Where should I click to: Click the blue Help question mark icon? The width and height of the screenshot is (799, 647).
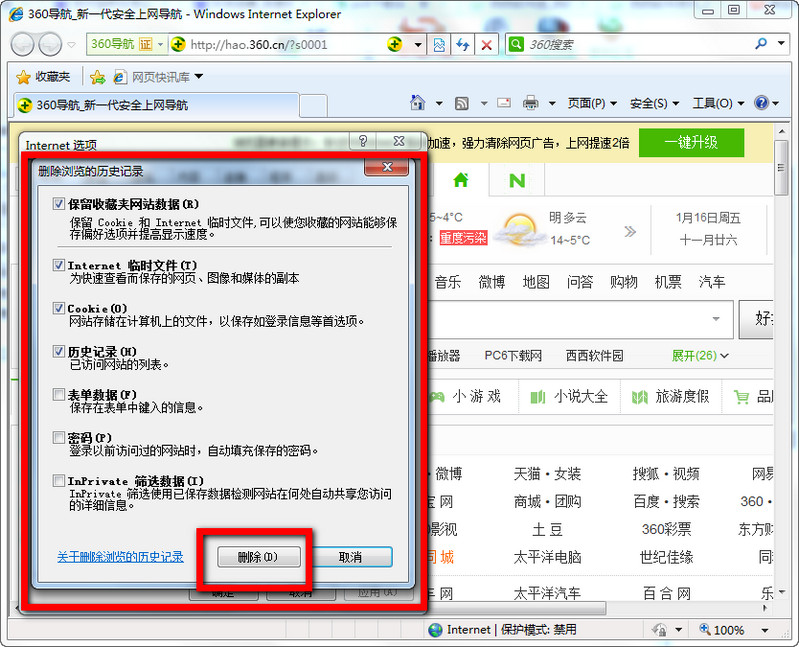pyautogui.click(x=761, y=103)
